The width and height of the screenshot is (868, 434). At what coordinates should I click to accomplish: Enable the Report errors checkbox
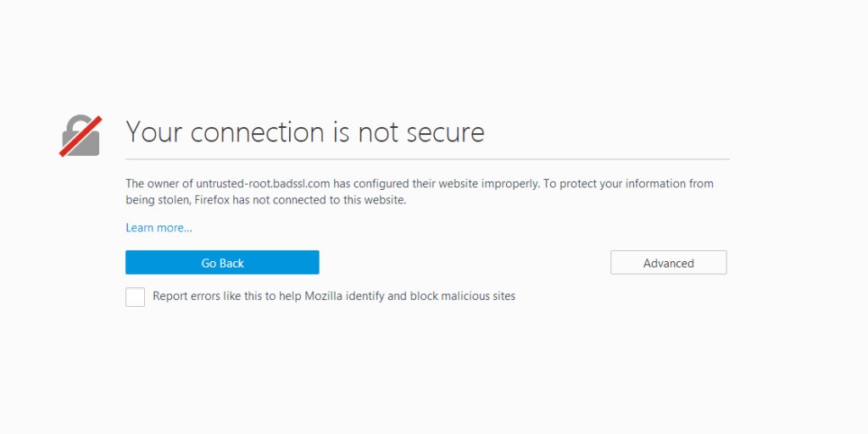(x=135, y=297)
